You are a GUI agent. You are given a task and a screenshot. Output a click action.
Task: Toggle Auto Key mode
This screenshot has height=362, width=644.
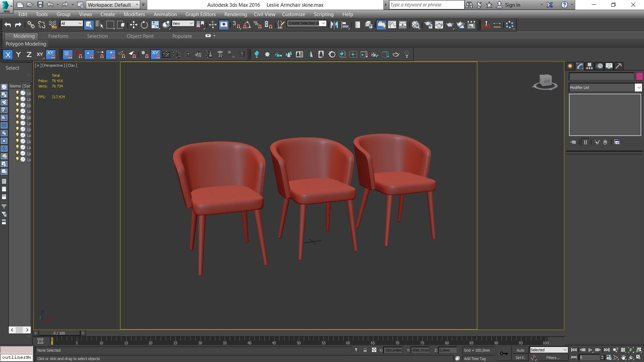tap(520, 350)
